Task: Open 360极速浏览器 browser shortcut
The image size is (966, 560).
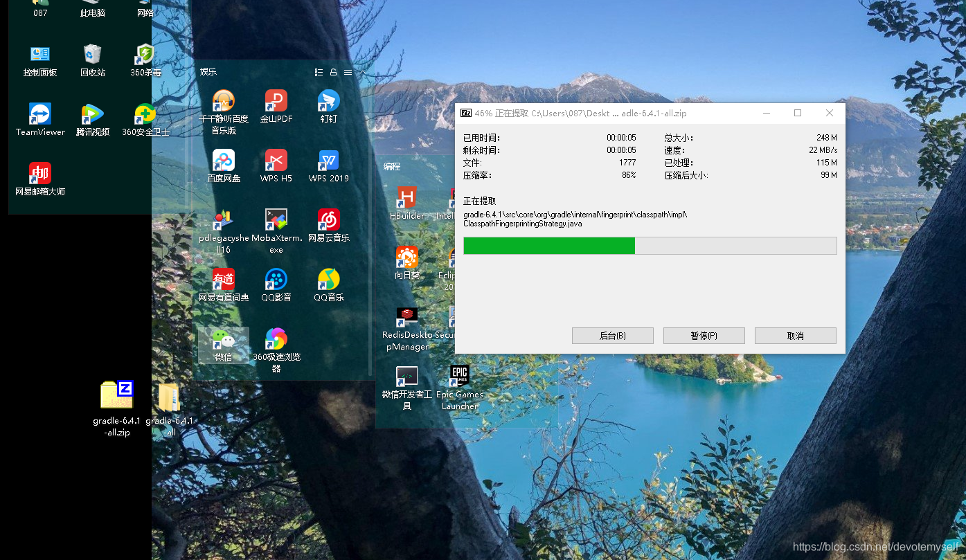Action: pyautogui.click(x=276, y=350)
